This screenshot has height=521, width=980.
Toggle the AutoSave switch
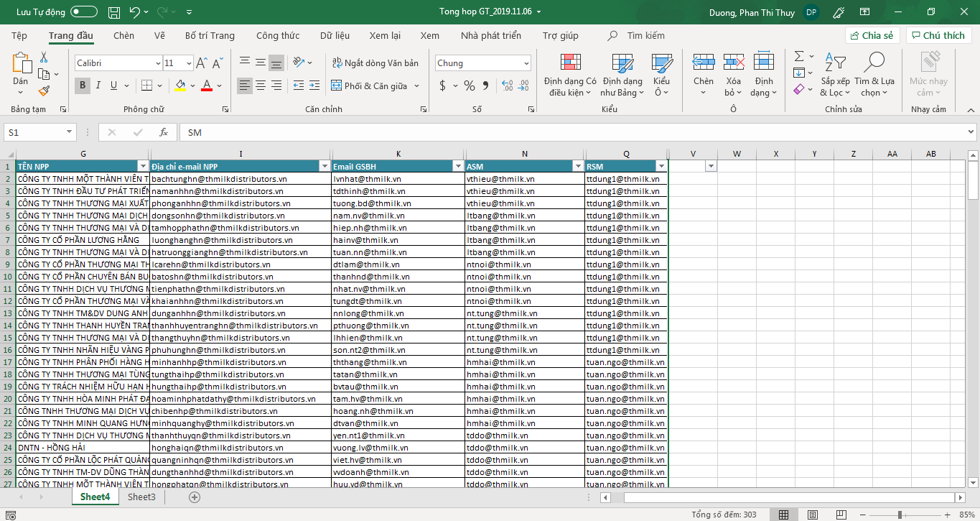click(84, 12)
